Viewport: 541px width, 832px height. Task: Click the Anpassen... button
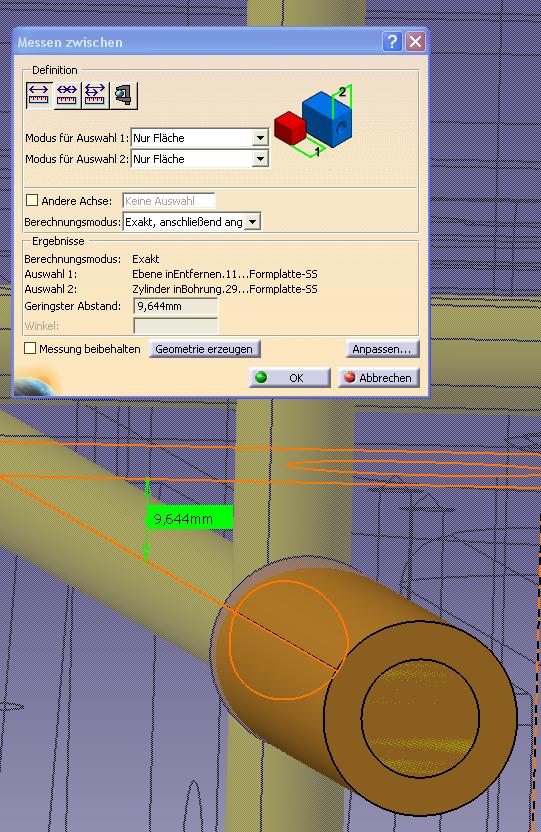coord(382,349)
